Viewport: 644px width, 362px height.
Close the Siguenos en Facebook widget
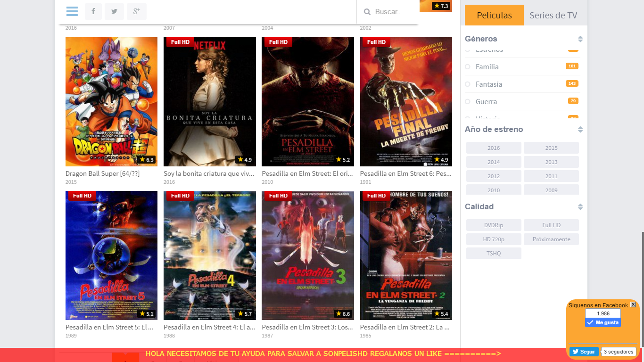click(x=633, y=304)
